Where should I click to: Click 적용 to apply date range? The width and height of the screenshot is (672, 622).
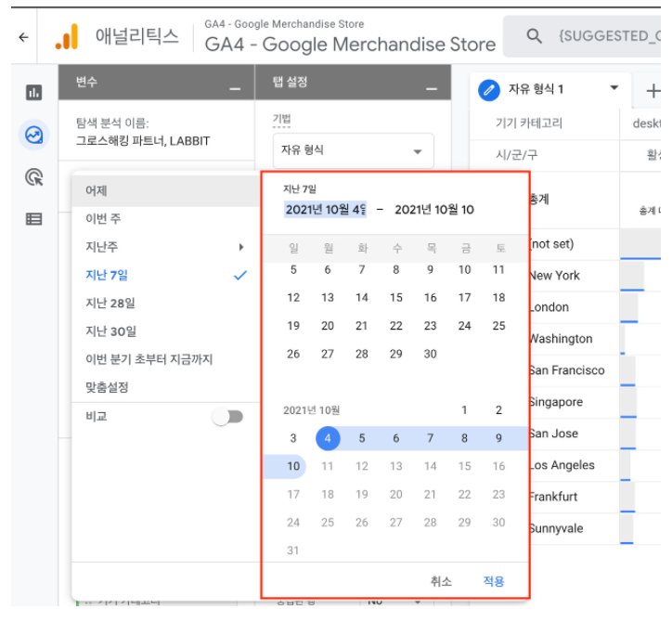[494, 581]
